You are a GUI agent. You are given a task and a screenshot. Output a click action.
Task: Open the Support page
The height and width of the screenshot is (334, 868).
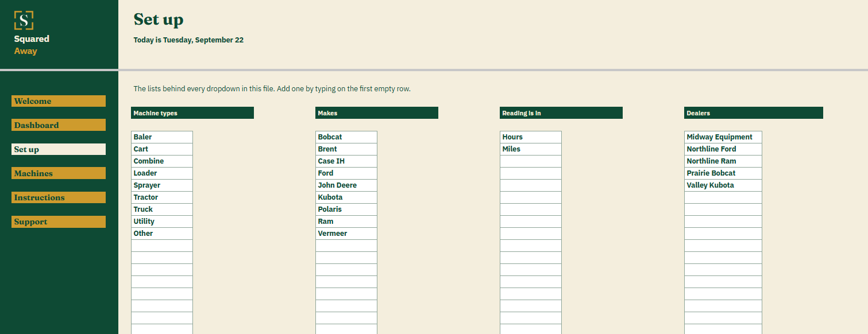pos(59,222)
